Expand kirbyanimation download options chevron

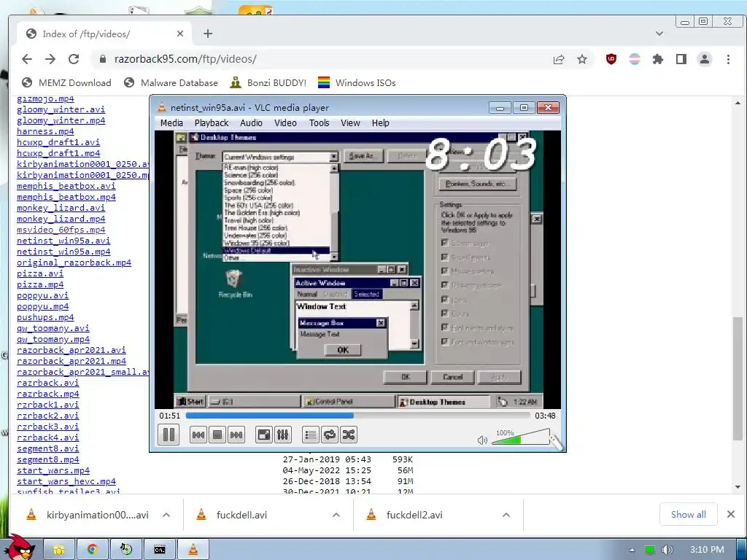tap(166, 515)
